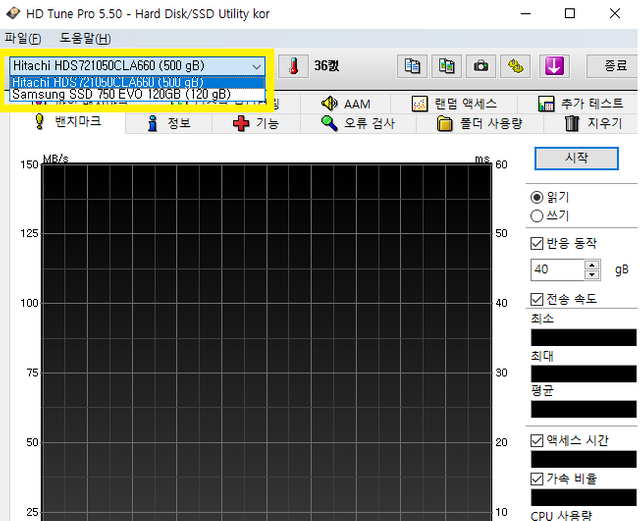
Task: Toggle the 반응 동작 checkbox
Action: (537, 244)
